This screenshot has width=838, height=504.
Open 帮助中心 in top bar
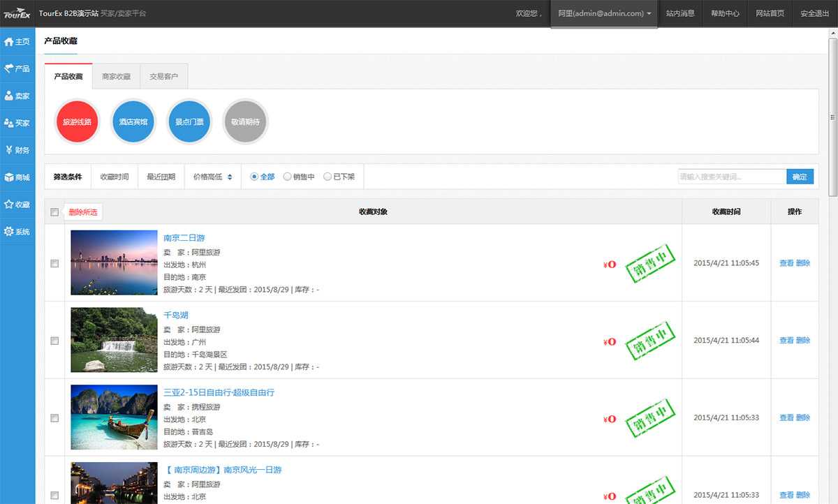point(725,14)
